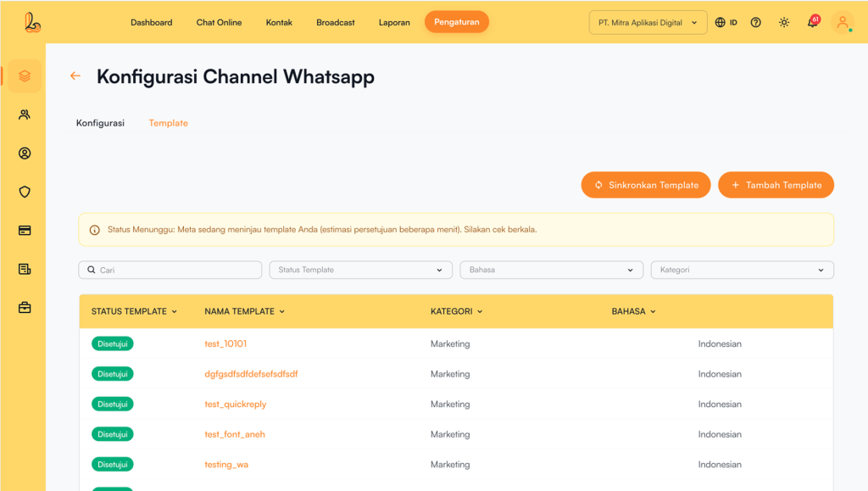Go back using the orange arrow

click(x=75, y=76)
